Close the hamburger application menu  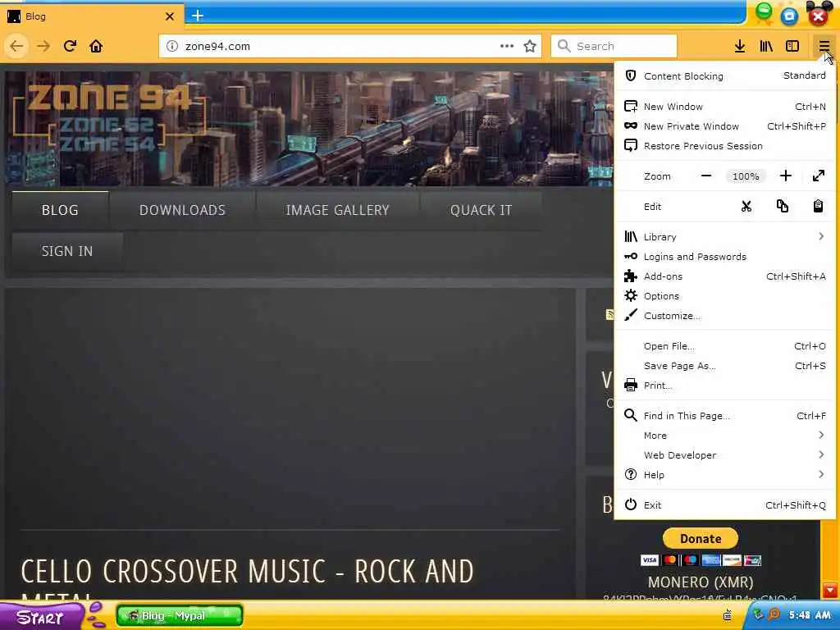tap(824, 46)
